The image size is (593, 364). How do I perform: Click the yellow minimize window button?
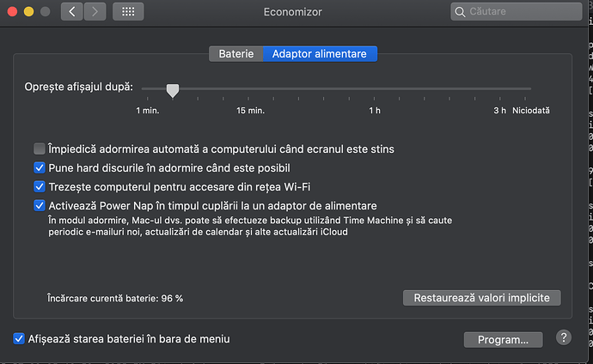coord(28,12)
